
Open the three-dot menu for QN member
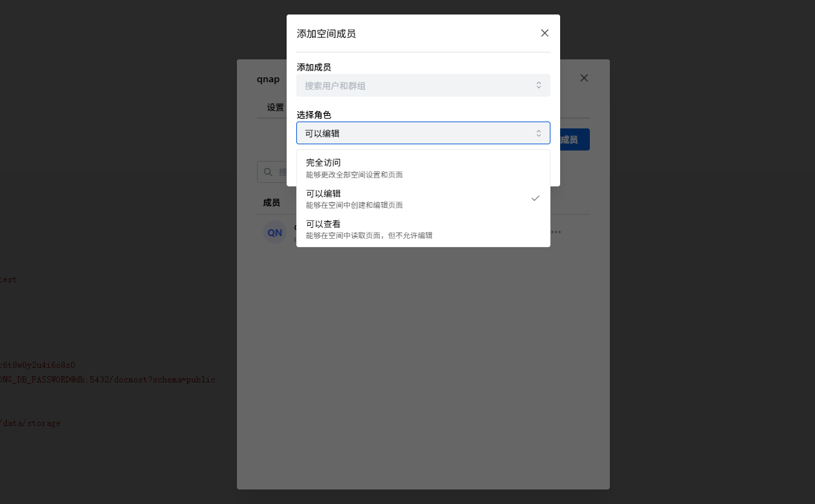[x=556, y=232]
